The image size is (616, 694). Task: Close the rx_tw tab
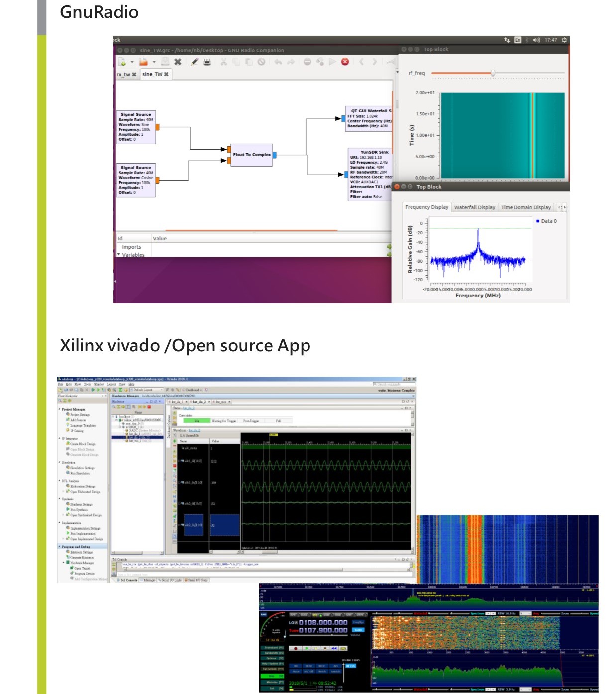(x=134, y=74)
